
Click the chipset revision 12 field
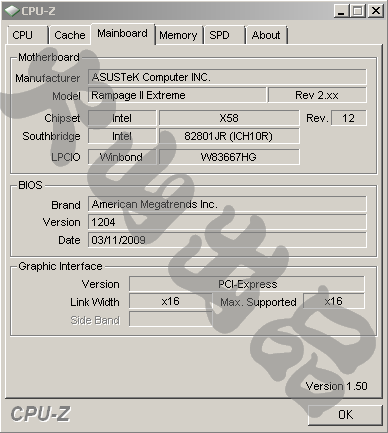(x=349, y=118)
